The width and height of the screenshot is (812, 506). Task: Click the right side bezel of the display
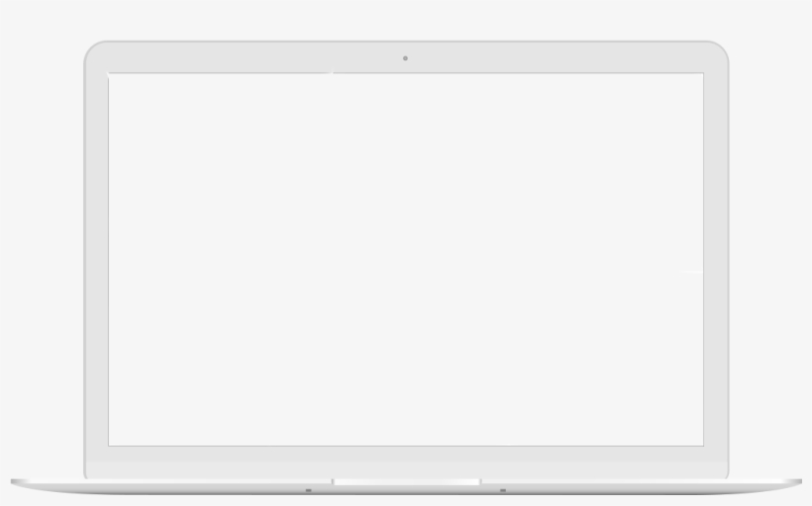click(716, 259)
